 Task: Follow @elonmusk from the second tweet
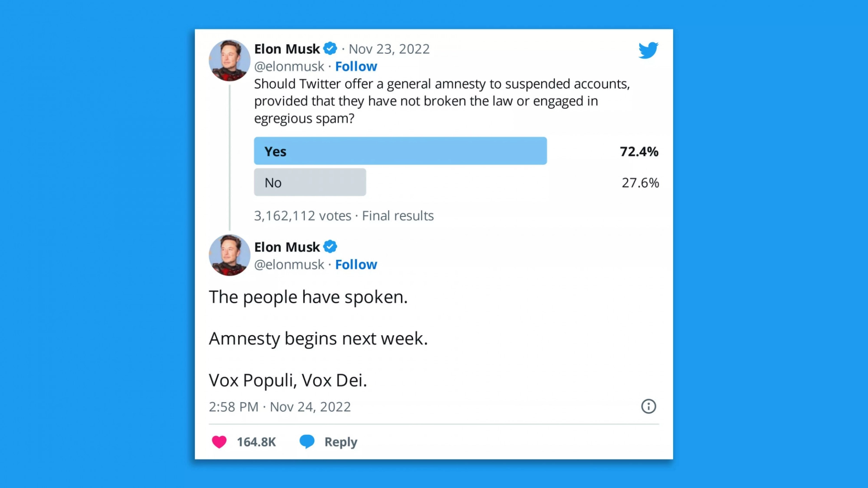click(x=356, y=264)
